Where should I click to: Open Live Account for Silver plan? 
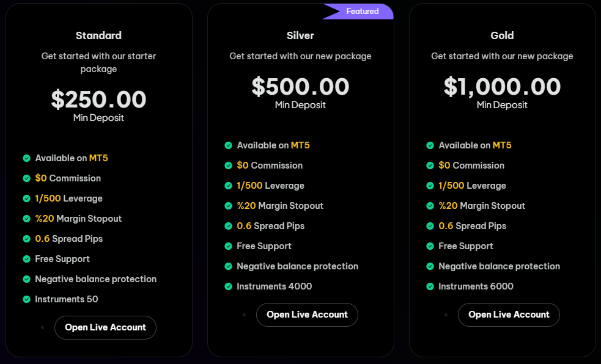pos(307,315)
